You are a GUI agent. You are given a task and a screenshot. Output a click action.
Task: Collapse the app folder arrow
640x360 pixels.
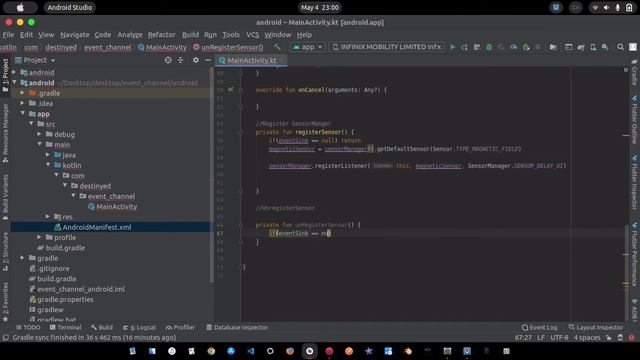coord(23,113)
